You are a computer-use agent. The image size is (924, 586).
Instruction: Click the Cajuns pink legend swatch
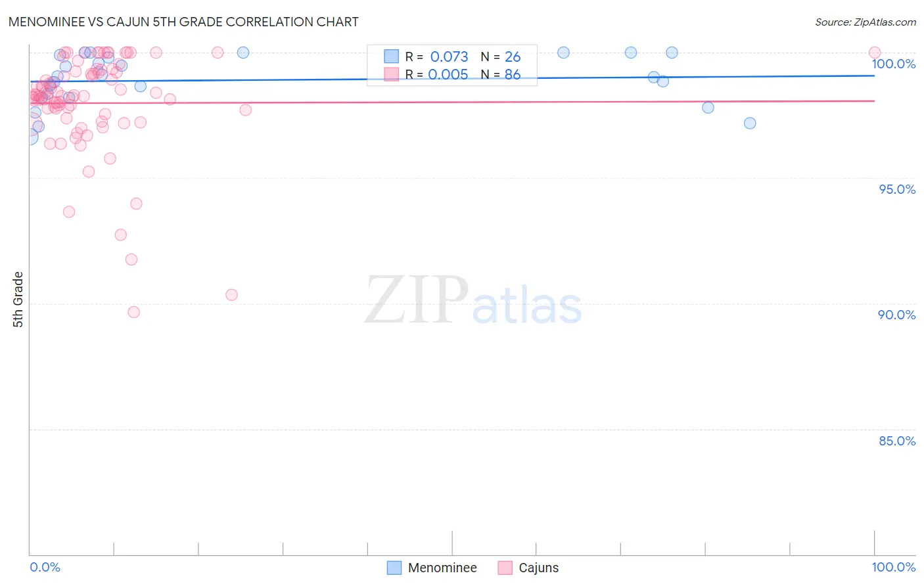point(505,568)
